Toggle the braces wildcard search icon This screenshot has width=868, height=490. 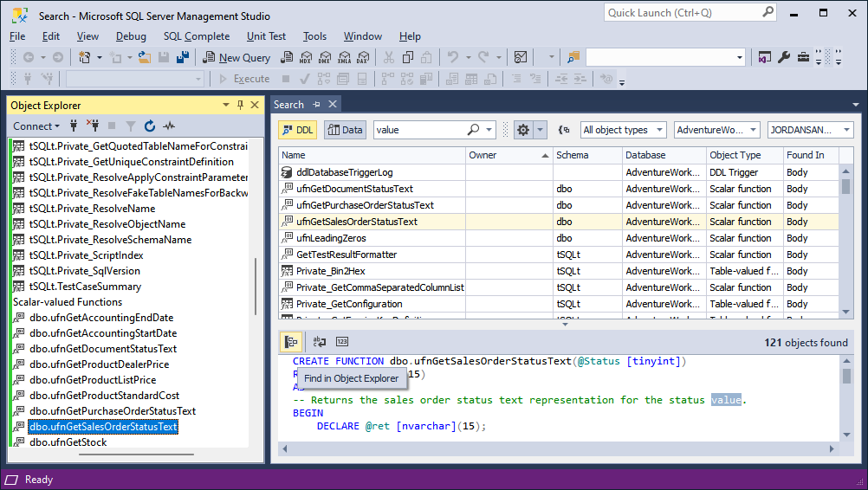564,130
